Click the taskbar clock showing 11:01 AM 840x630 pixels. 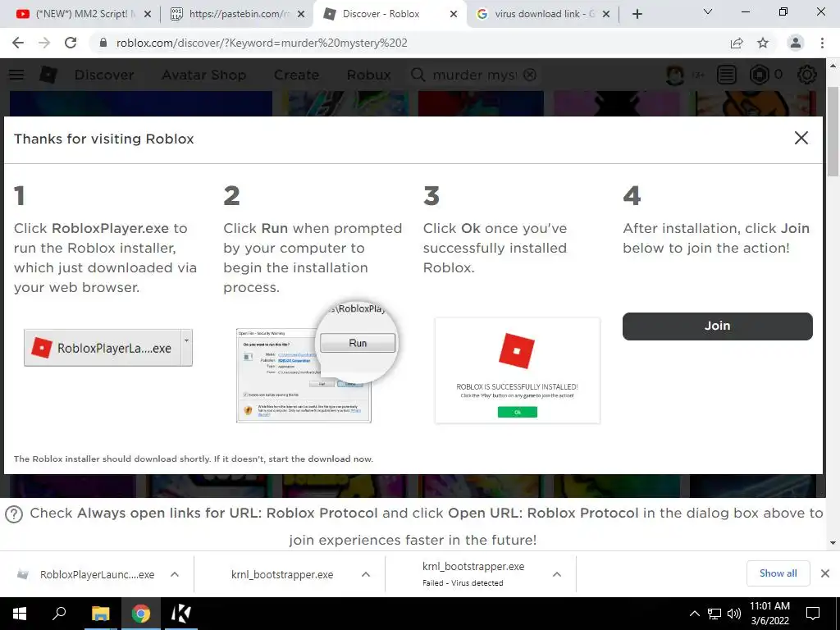(x=769, y=614)
